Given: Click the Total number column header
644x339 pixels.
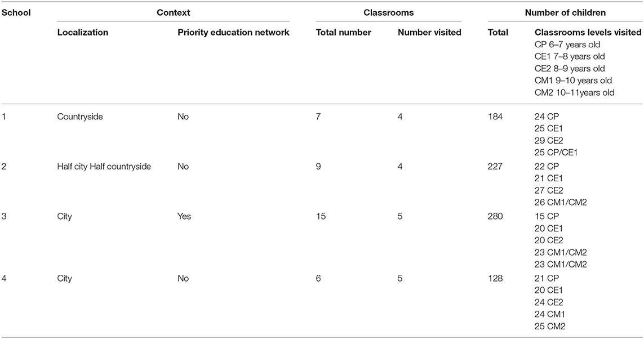Looking at the screenshot, I should [343, 33].
